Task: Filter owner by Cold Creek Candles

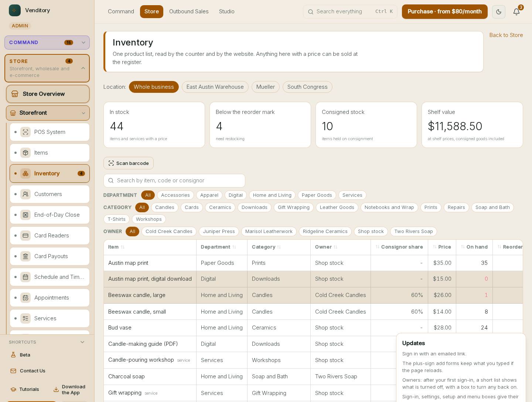Action: click(x=169, y=232)
